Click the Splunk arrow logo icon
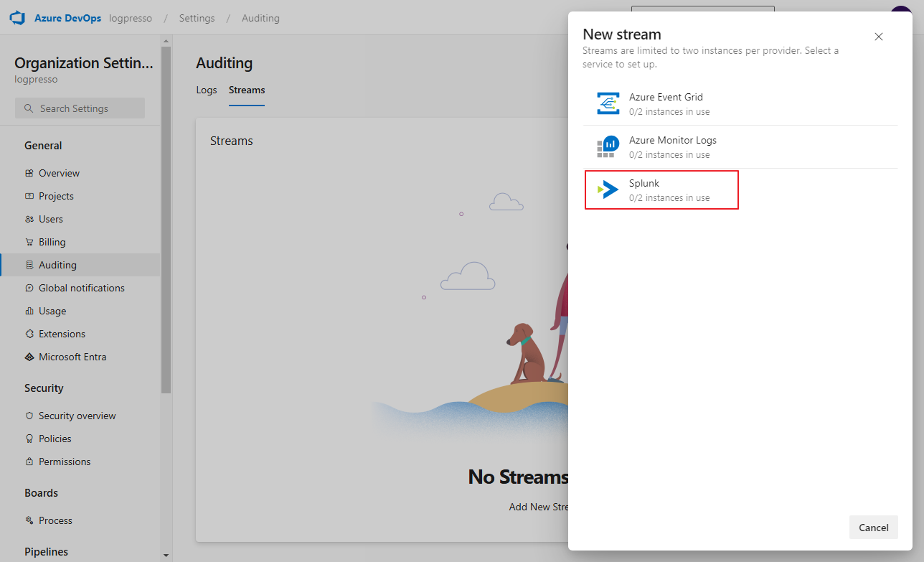This screenshot has height=562, width=924. tap(608, 190)
